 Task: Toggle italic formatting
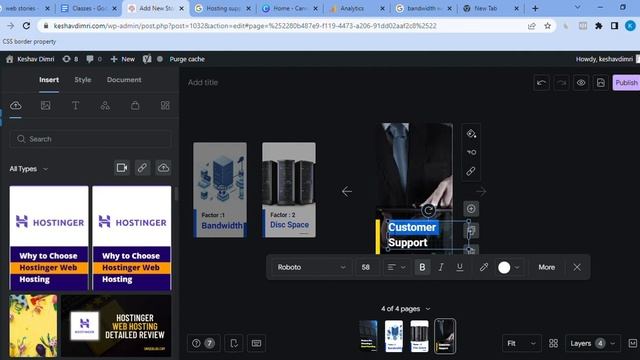coord(441,267)
